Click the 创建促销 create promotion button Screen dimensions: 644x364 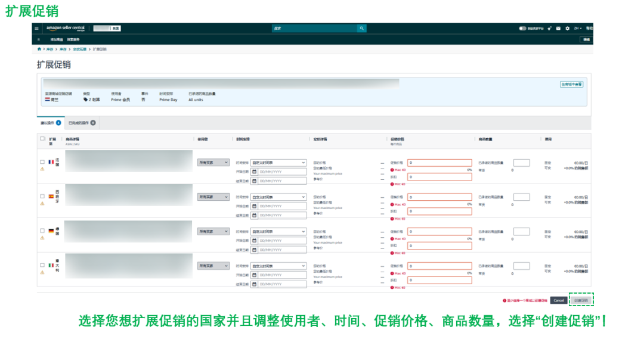pyautogui.click(x=581, y=300)
